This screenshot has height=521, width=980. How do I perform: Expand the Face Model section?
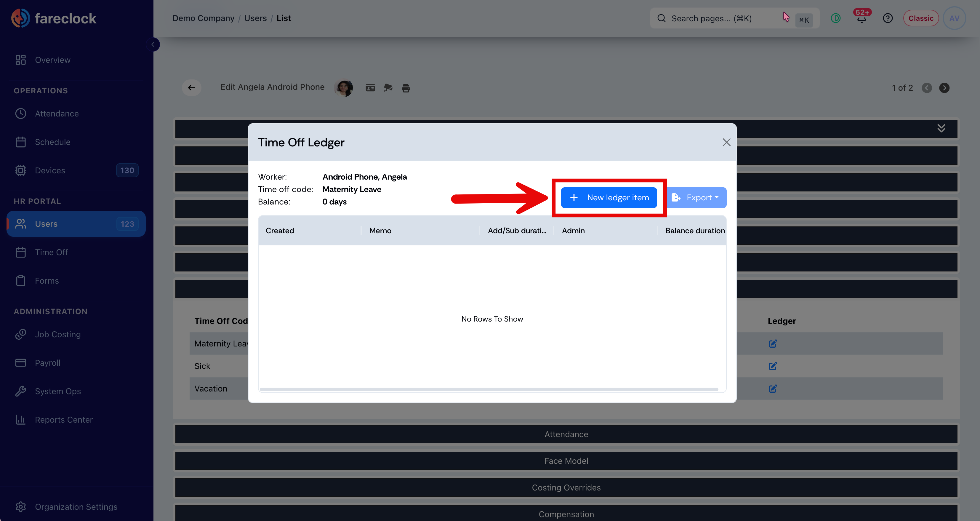[566, 461]
